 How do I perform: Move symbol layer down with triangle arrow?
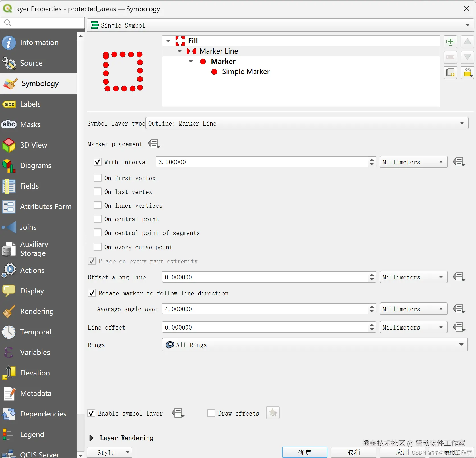click(467, 57)
